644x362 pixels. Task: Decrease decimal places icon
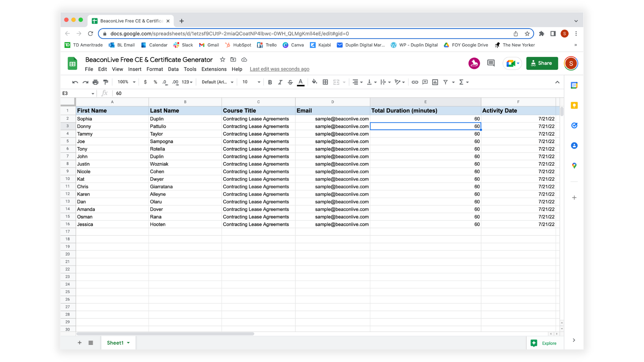(x=165, y=82)
